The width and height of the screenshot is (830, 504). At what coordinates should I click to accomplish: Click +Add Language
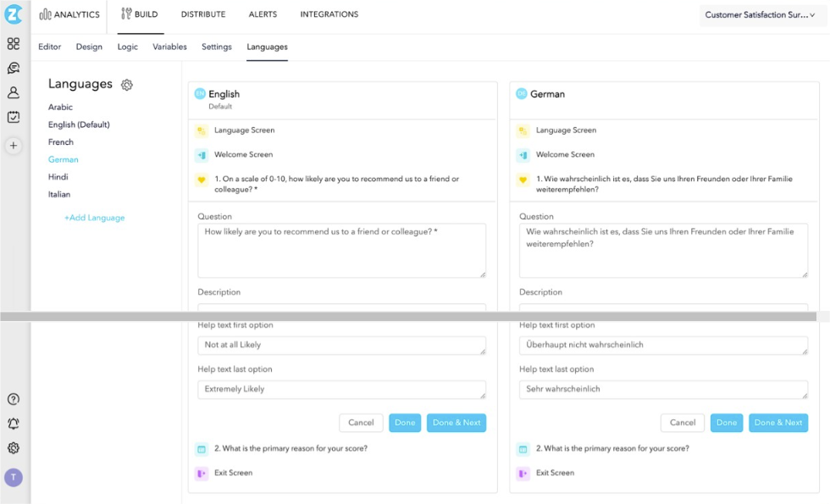click(94, 217)
